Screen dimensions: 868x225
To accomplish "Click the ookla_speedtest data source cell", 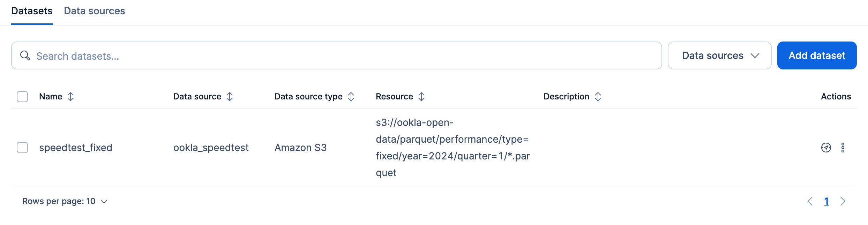I will (211, 148).
